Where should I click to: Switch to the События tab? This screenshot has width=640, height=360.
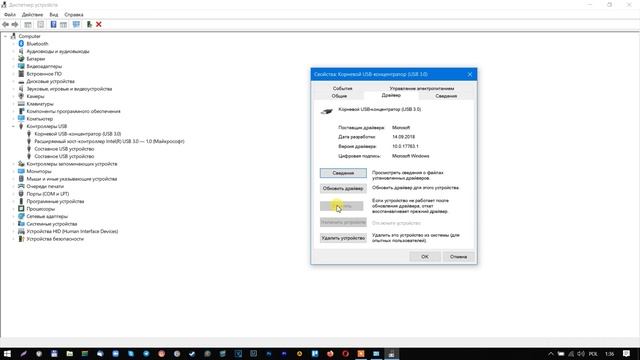342,88
